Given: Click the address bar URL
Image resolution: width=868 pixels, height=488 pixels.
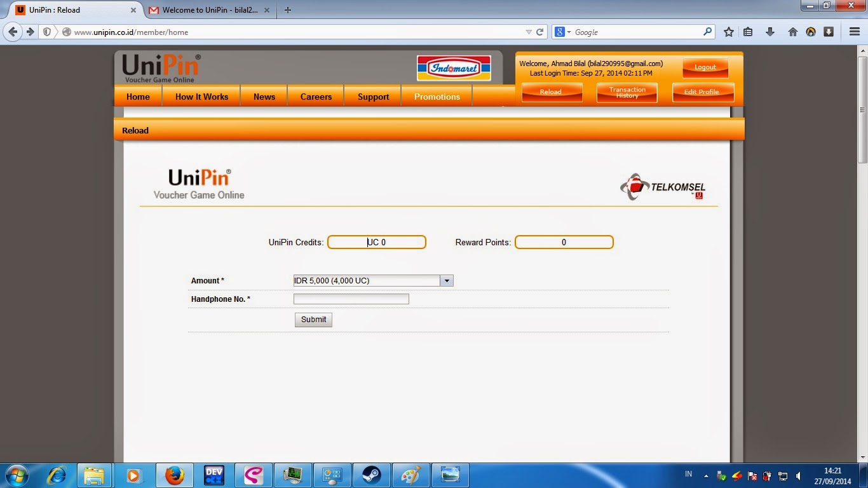Looking at the screenshot, I should coord(131,32).
